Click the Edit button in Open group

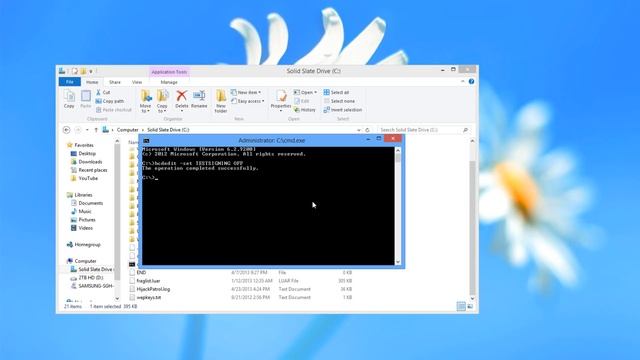coord(302,101)
